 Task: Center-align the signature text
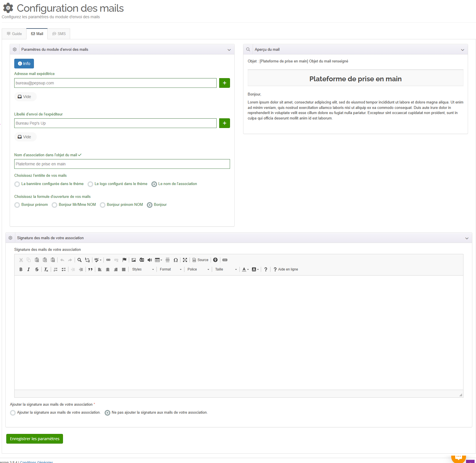click(108, 269)
